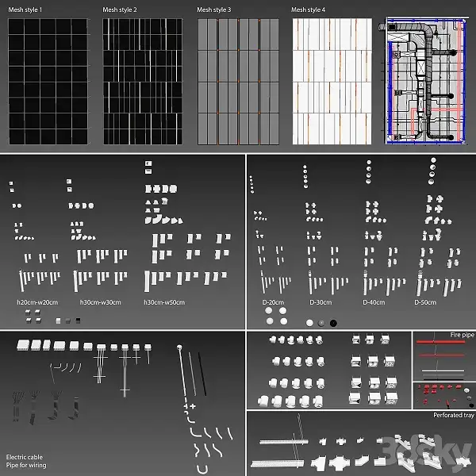Screen dimensions: 476x476
Task: Select the h30cm-w50cm duct size label
Action: (x=164, y=302)
